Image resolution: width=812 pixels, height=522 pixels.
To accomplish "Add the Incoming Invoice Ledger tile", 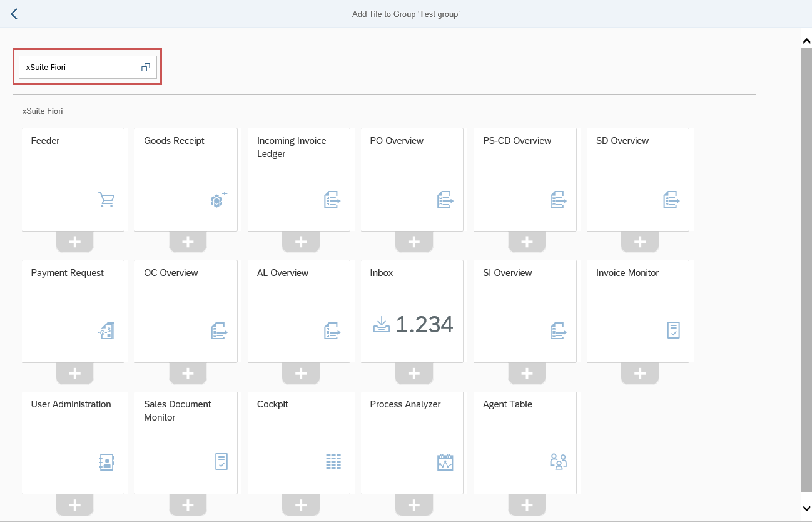I will click(x=301, y=242).
